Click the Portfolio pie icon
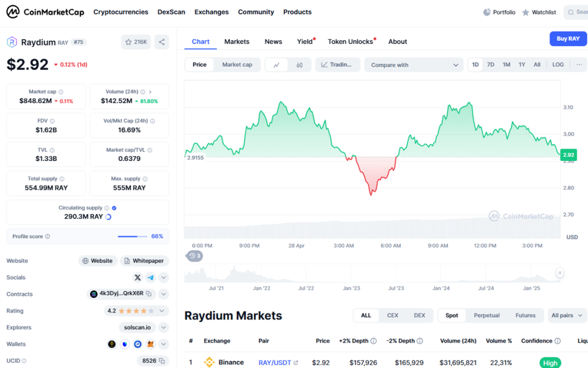The image size is (588, 368). pyautogui.click(x=487, y=13)
